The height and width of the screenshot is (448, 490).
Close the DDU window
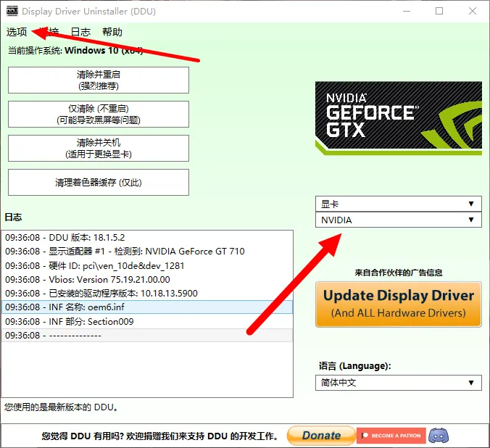coord(473,12)
